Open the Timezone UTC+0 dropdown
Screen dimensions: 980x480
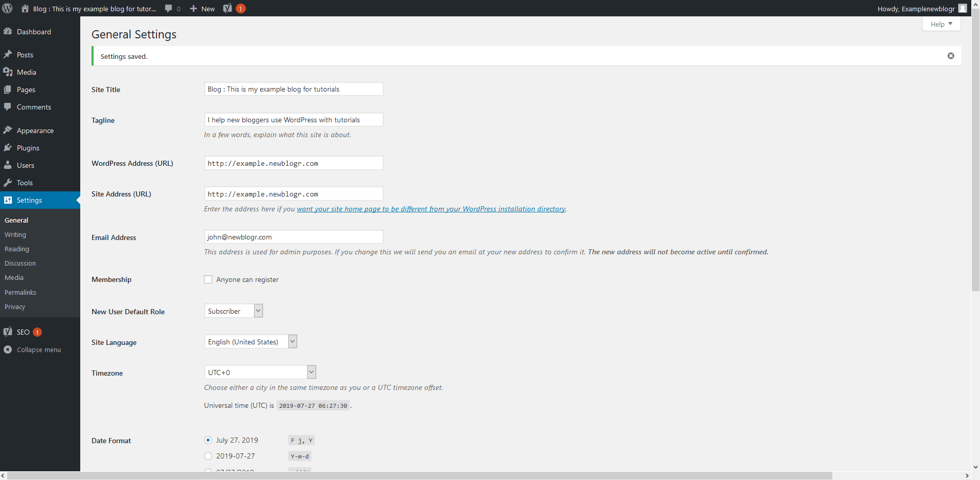click(x=260, y=373)
